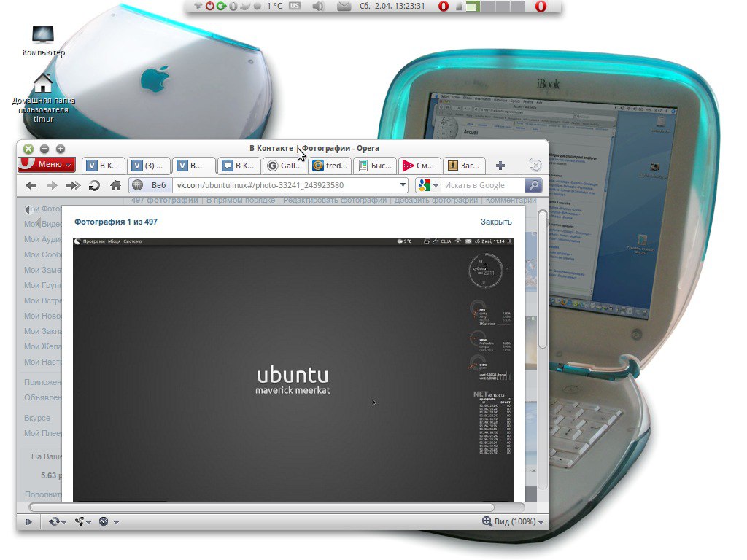Click the 'Редактировать фотографии' link
The image size is (747, 560).
tap(335, 200)
